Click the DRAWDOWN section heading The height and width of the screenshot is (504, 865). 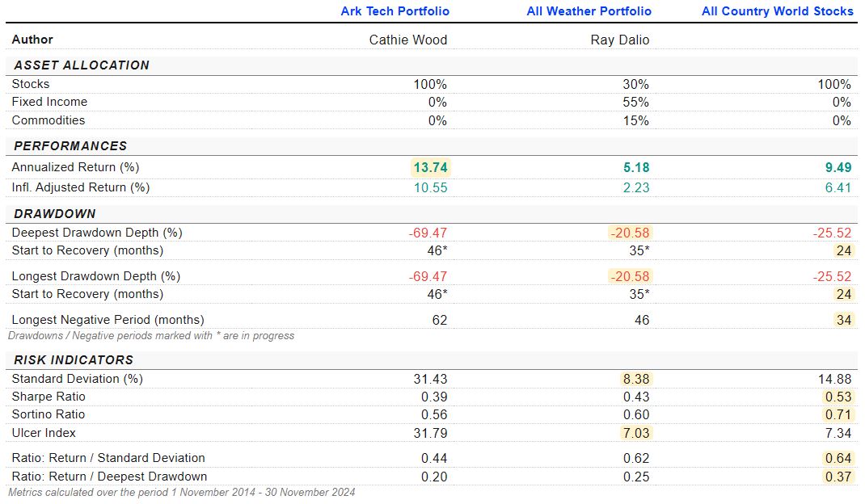coord(55,214)
